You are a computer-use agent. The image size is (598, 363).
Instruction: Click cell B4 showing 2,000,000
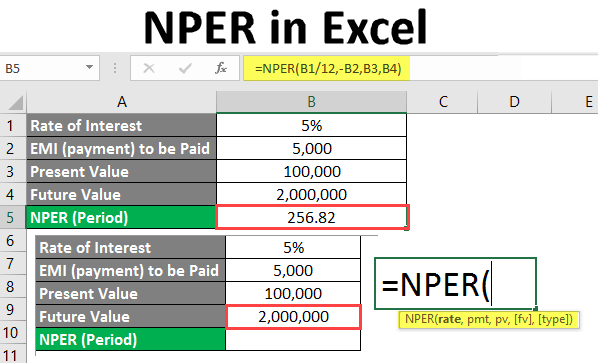pos(312,194)
